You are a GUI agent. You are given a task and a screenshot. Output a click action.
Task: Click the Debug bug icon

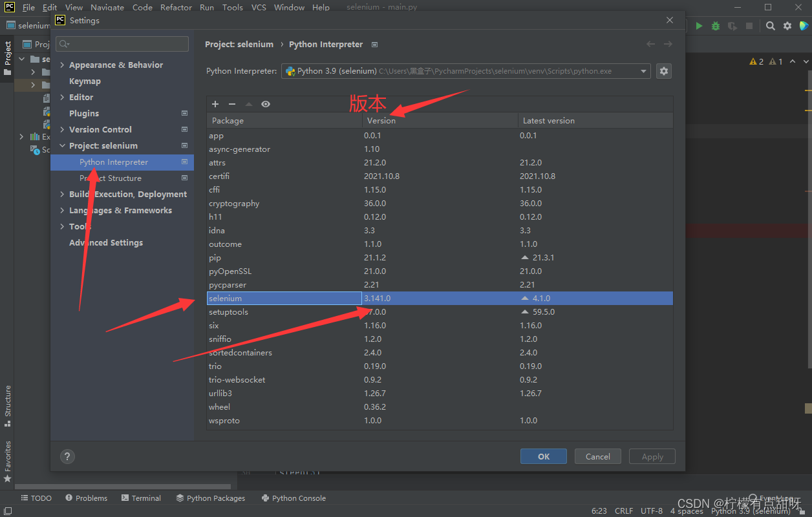click(716, 26)
